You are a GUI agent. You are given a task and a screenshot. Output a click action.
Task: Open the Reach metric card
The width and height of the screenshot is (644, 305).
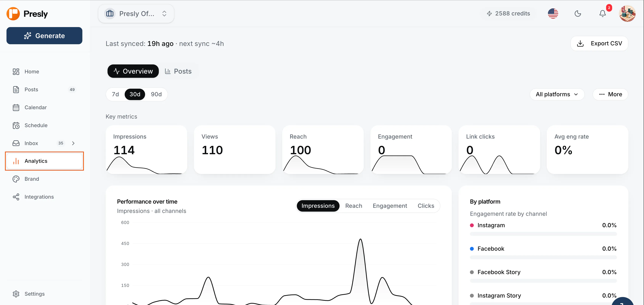[323, 150]
